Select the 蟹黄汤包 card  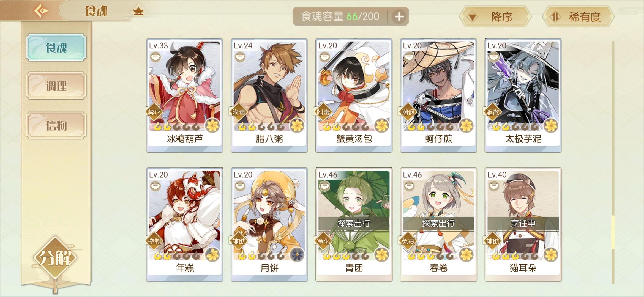click(354, 95)
